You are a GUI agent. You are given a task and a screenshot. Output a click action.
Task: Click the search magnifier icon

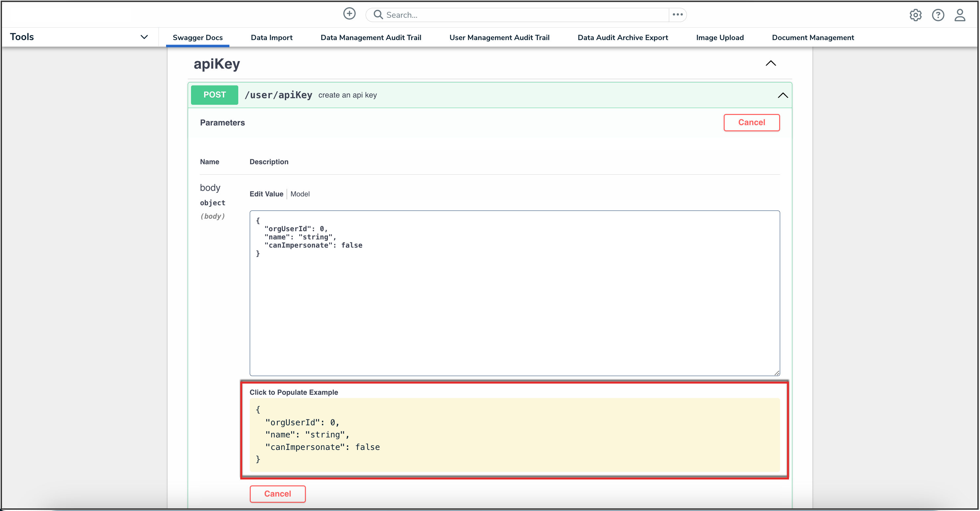[x=378, y=15]
